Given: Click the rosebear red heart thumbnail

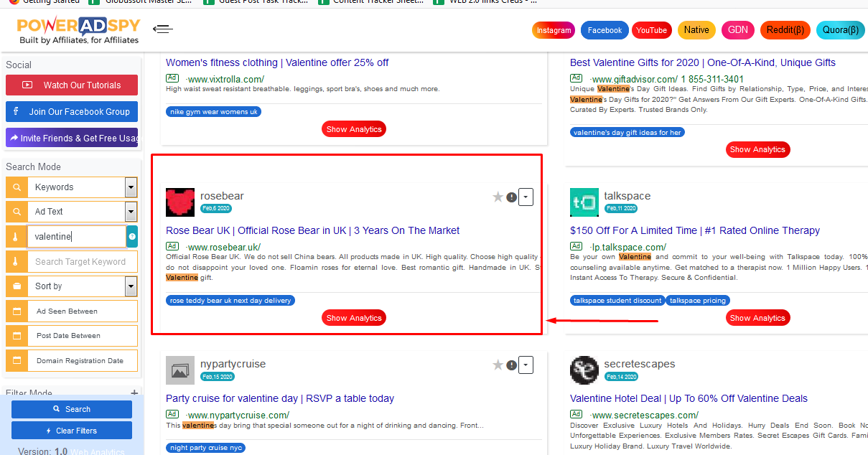Looking at the screenshot, I should [x=180, y=202].
